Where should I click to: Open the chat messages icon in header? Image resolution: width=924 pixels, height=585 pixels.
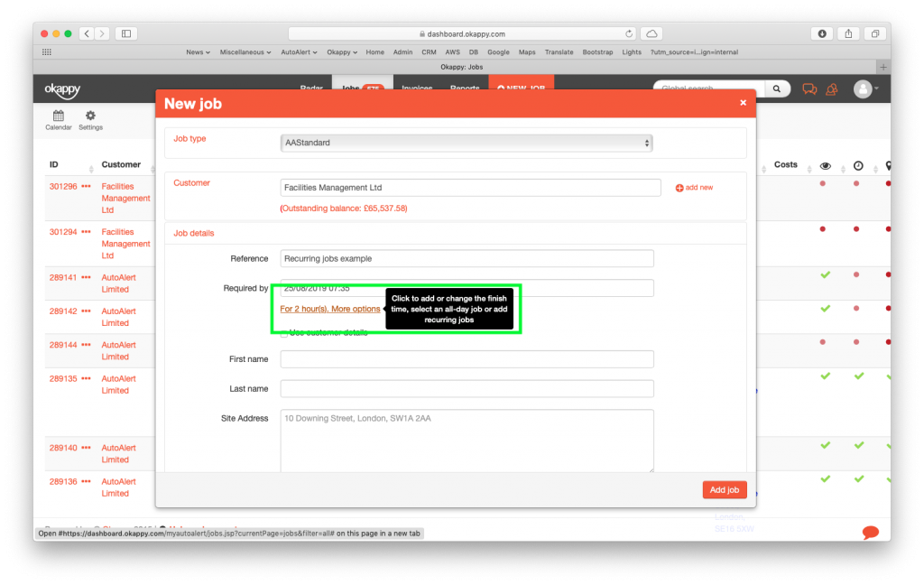[809, 89]
